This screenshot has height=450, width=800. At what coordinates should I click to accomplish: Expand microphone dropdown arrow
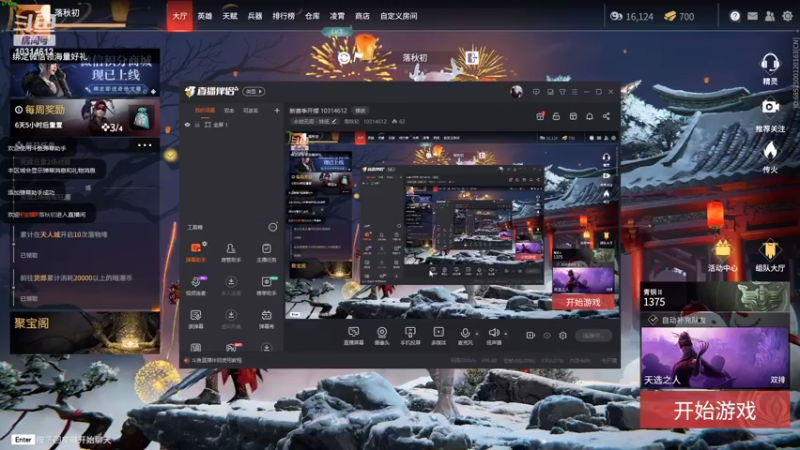pos(477,334)
